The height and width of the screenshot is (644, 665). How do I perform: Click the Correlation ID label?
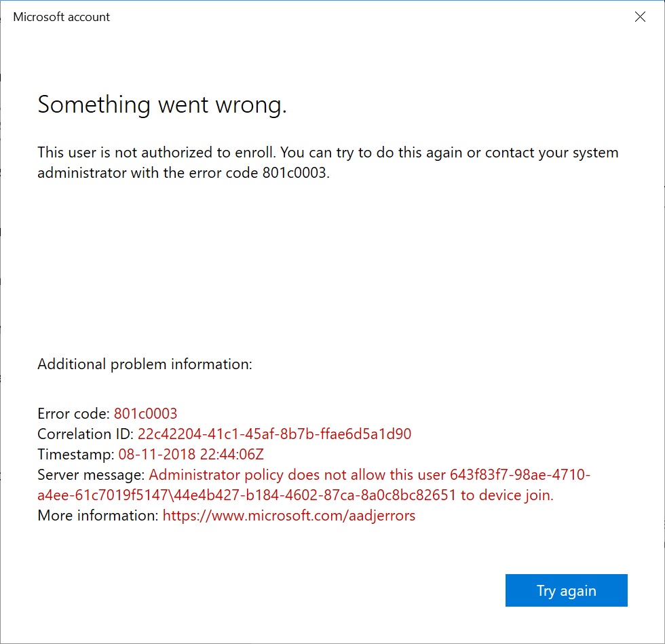[x=85, y=434]
